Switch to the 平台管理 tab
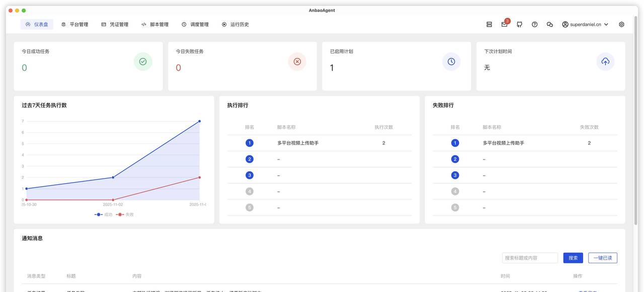Image resolution: width=644 pixels, height=292 pixels. pyautogui.click(x=74, y=24)
